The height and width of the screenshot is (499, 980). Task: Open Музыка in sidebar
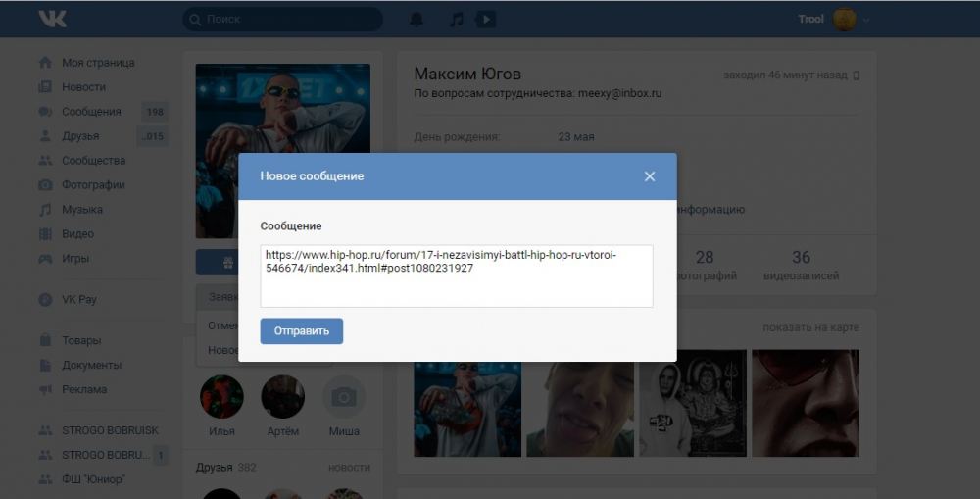pos(82,210)
